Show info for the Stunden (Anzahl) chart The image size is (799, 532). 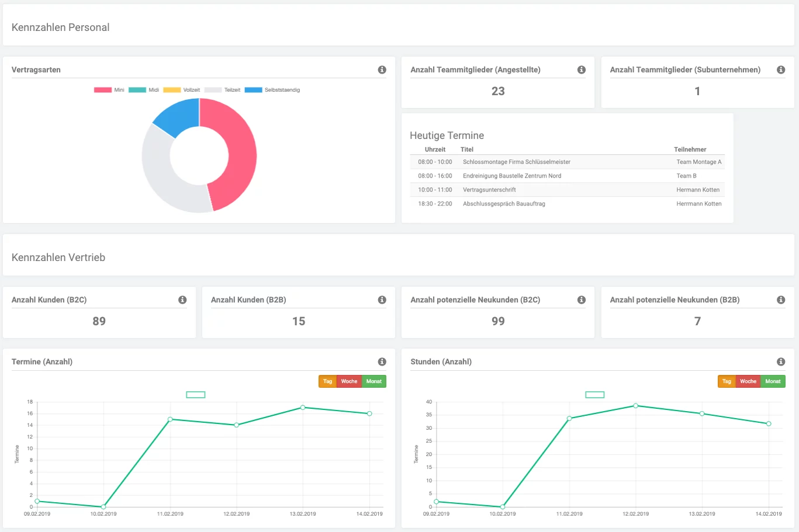(x=781, y=361)
